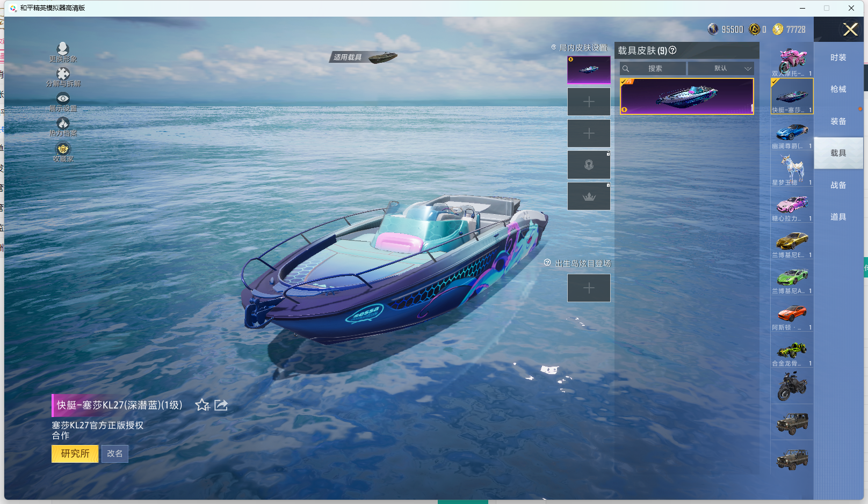
Task: Click the yellow 研究所 button
Action: (75, 454)
